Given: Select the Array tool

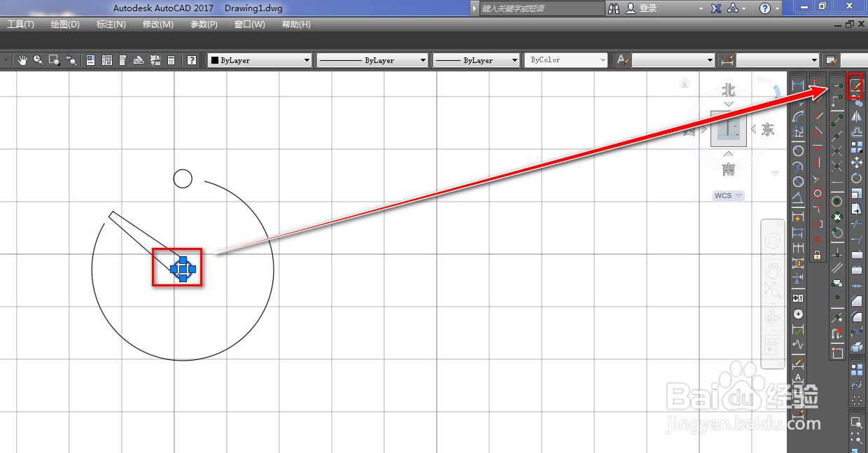Looking at the screenshot, I should pos(856,147).
